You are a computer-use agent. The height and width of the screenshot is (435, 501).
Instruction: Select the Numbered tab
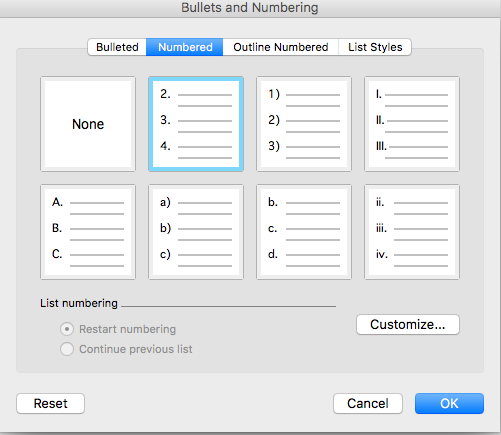pos(185,47)
